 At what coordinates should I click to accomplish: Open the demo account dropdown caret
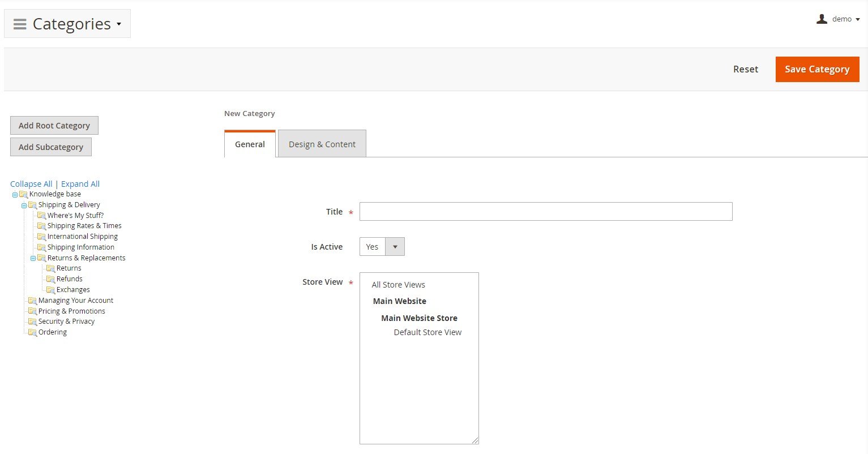click(858, 19)
